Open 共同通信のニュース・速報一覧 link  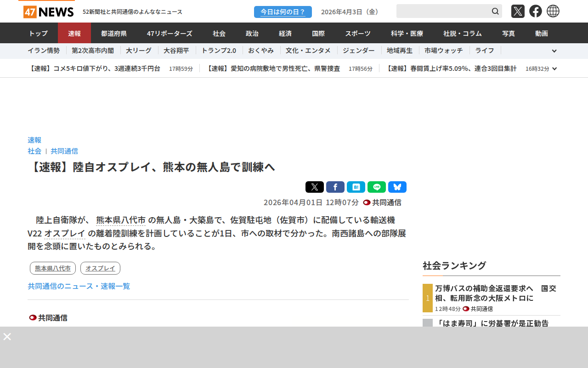[x=79, y=286]
